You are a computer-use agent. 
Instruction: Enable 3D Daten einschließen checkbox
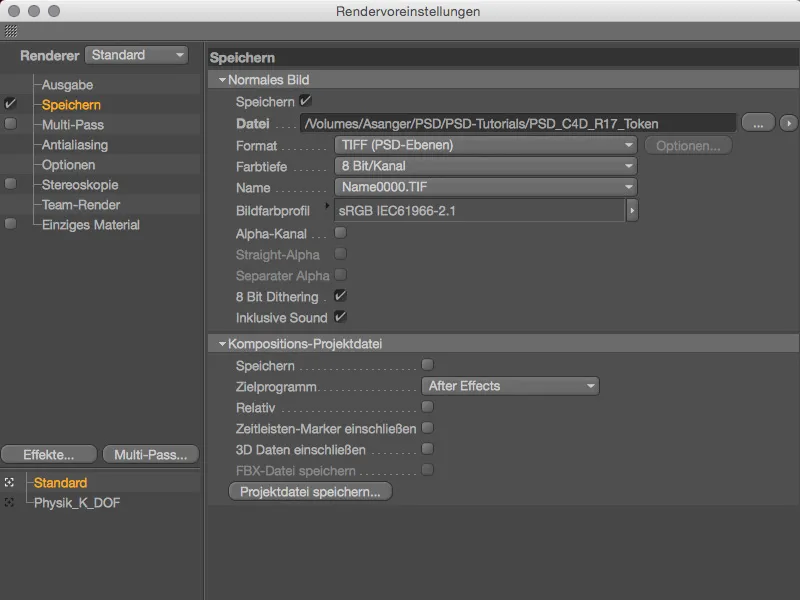[x=428, y=448]
